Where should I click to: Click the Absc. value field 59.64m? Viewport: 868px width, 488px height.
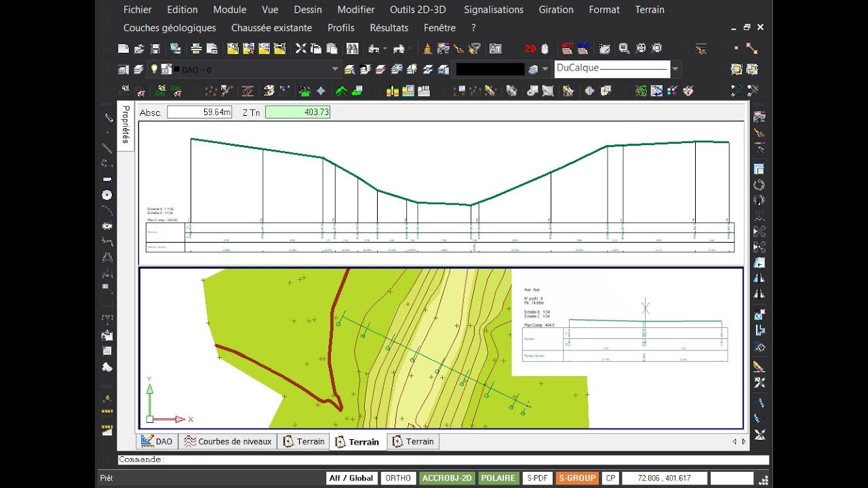tap(200, 112)
